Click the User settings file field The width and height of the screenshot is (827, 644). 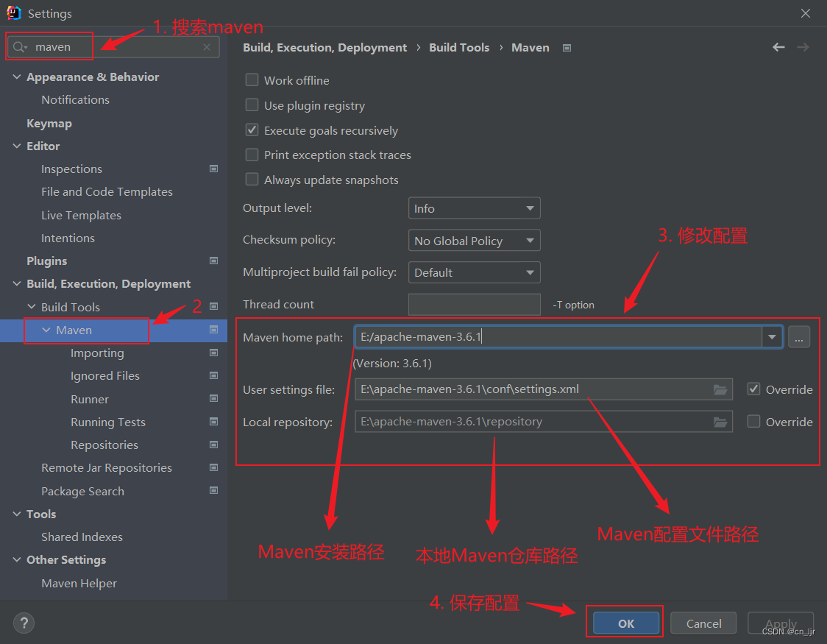544,390
